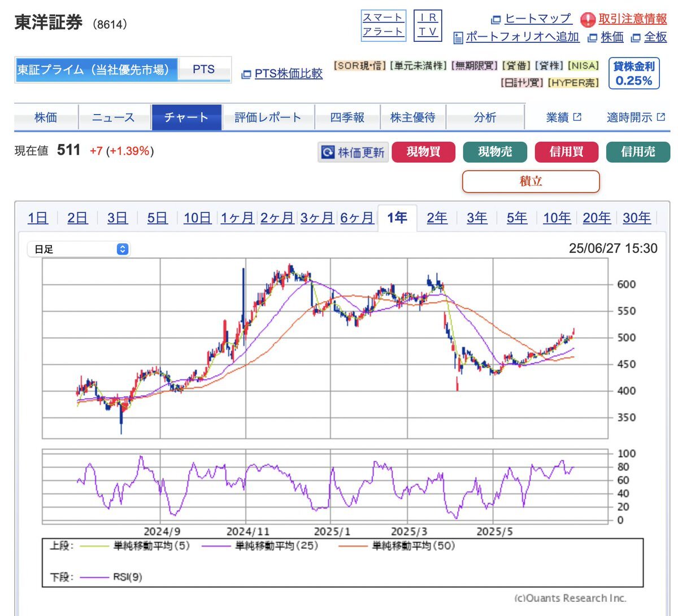Image resolution: width=678 pixels, height=616 pixels.
Task: Select the 2日 chart range
Action: [x=77, y=218]
